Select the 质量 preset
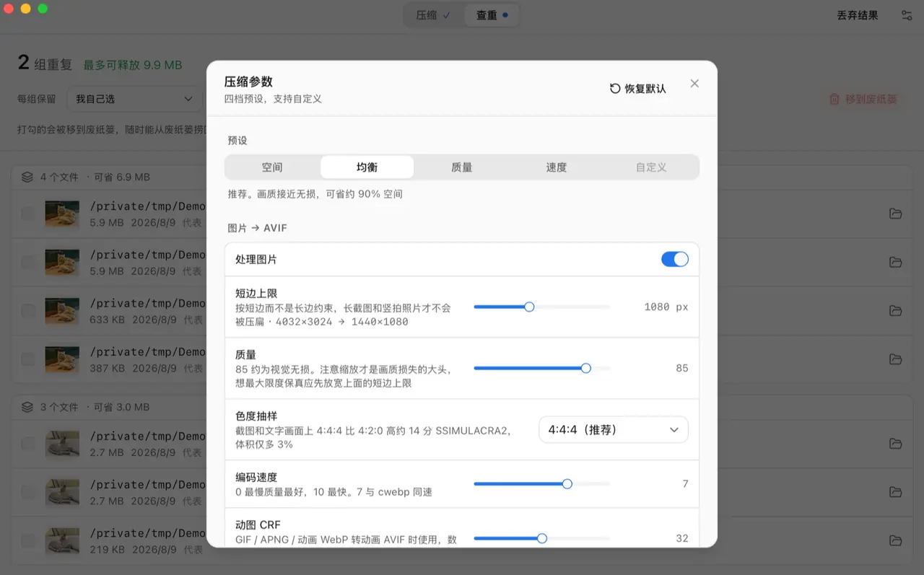Screen dimensions: 924x575 point(461,167)
